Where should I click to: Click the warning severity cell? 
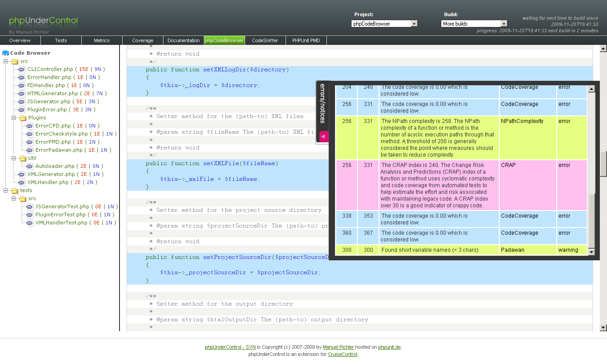[572, 250]
